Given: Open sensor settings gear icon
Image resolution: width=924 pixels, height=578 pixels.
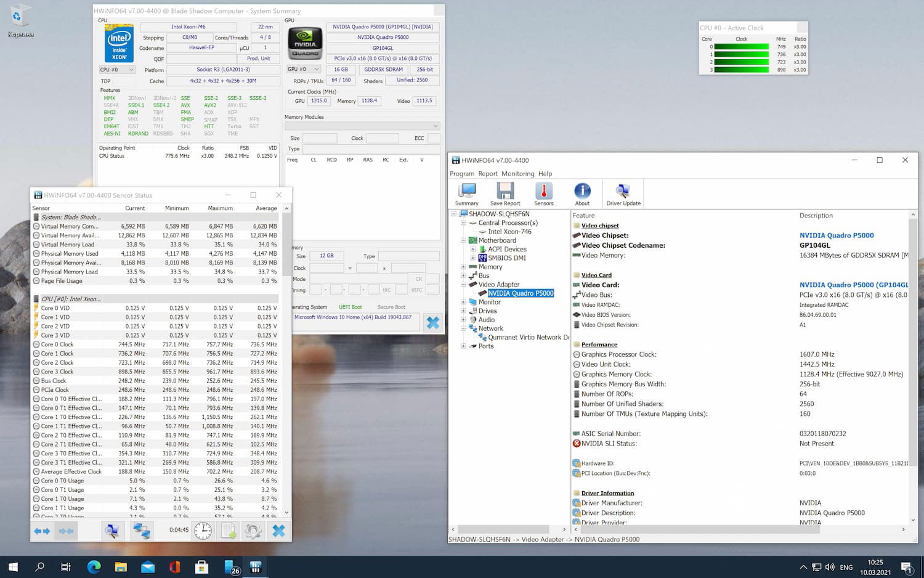Looking at the screenshot, I should coord(253,531).
